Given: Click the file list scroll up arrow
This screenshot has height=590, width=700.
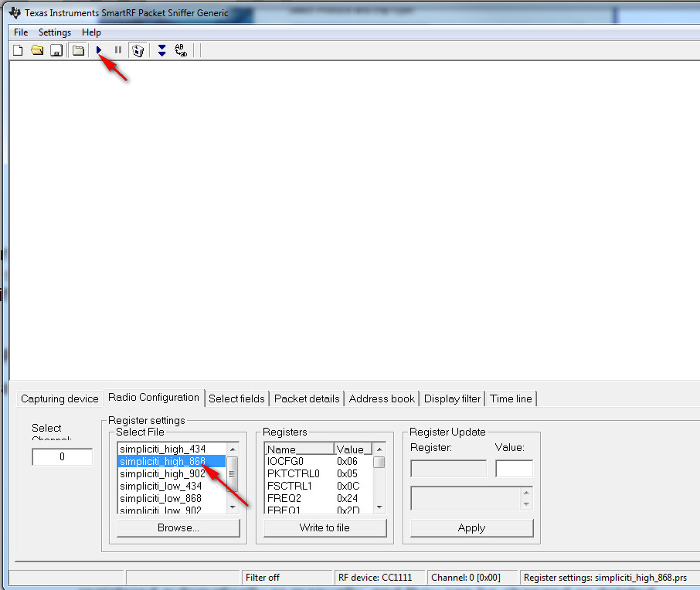Looking at the screenshot, I should pos(233,449).
